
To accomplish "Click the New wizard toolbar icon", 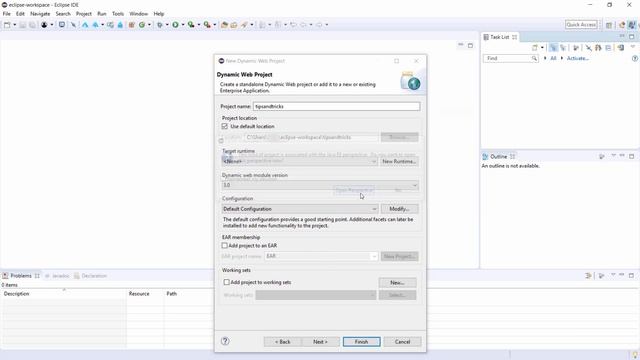I will point(7,25).
